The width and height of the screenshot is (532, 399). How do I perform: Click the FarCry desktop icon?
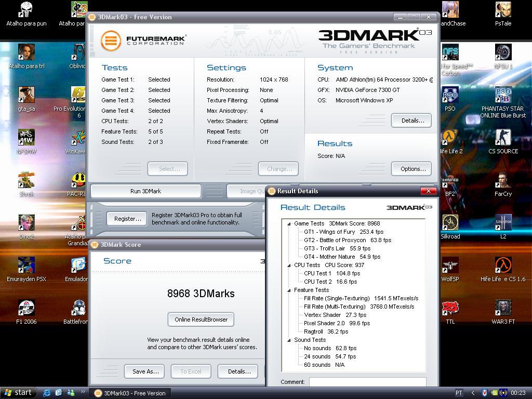503,181
